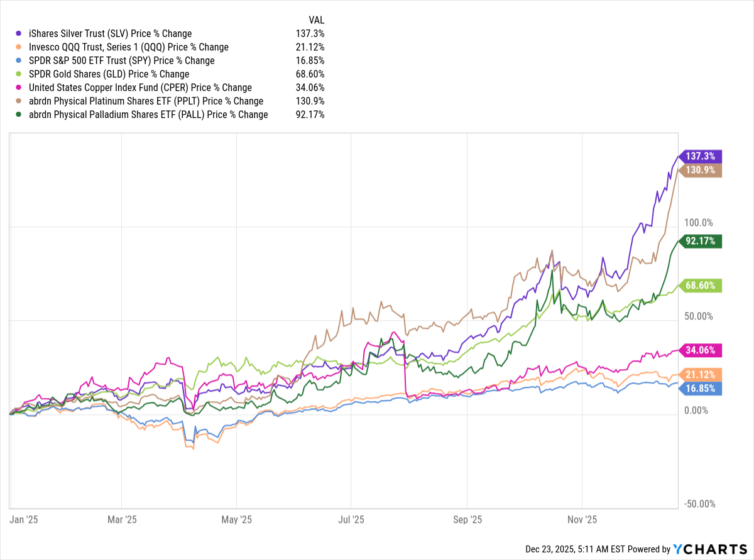Click the tan PPLT legend dot

18,101
